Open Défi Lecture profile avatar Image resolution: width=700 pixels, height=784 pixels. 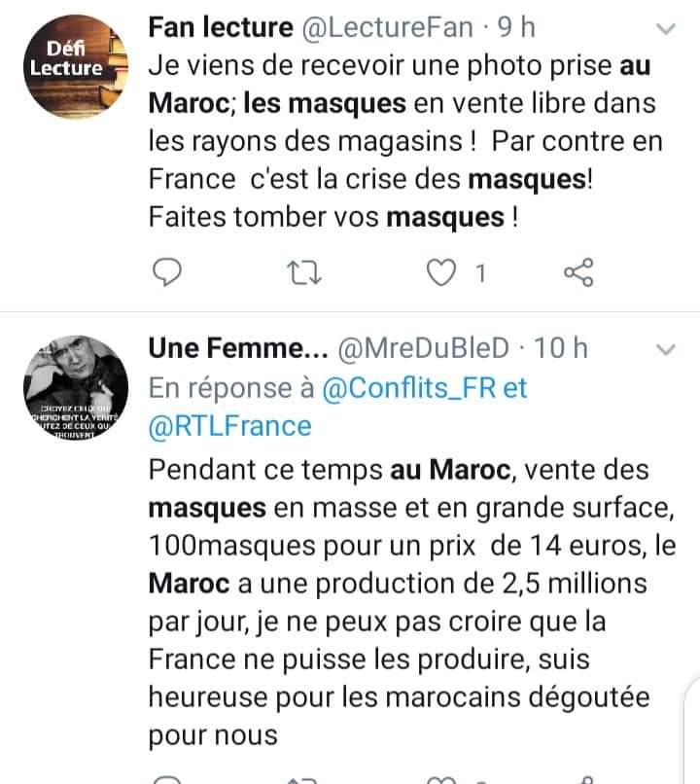click(x=79, y=66)
